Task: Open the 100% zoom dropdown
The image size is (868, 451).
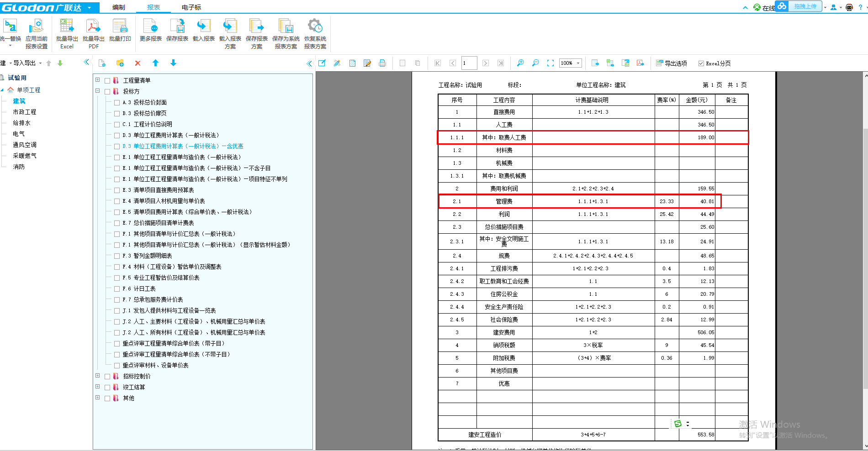Action: [578, 63]
